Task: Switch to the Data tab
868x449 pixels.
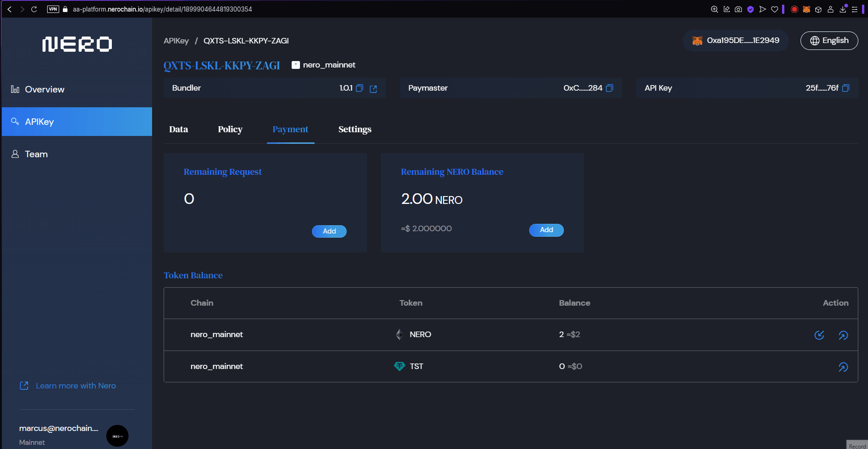Action: click(178, 129)
